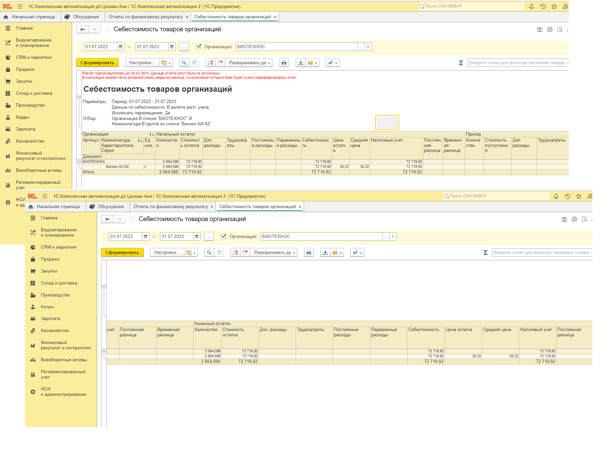Open start date calendar in upper window
The height and width of the screenshot is (450, 616).
tap(121, 47)
